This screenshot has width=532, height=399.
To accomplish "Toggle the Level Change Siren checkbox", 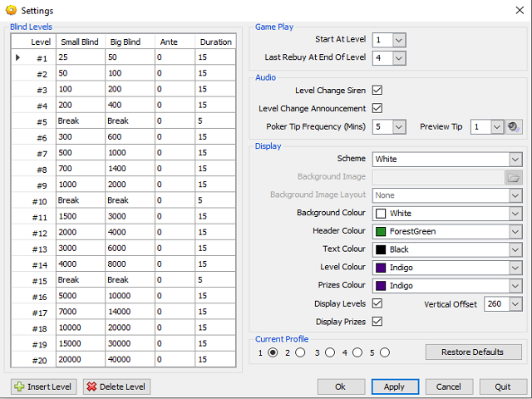I will pos(377,91).
